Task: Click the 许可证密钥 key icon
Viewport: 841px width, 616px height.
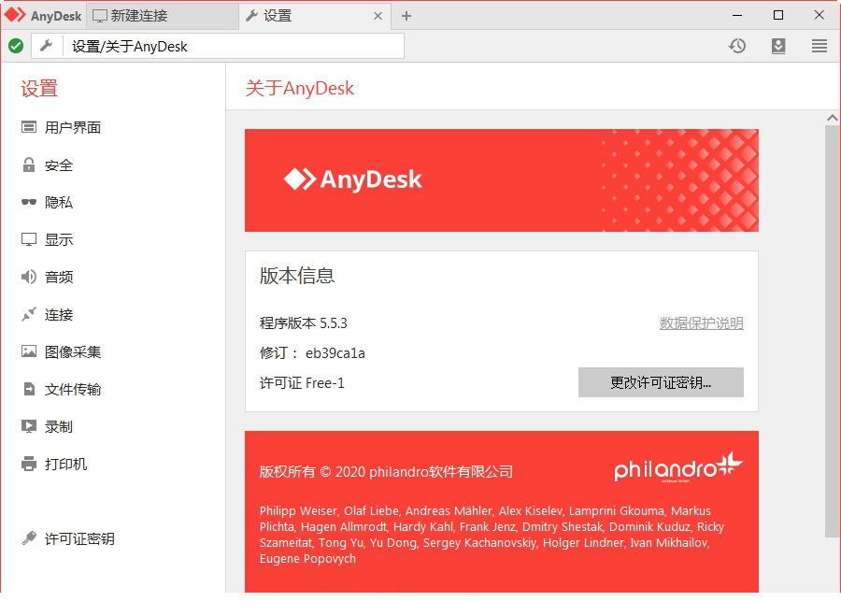Action: tap(28, 538)
